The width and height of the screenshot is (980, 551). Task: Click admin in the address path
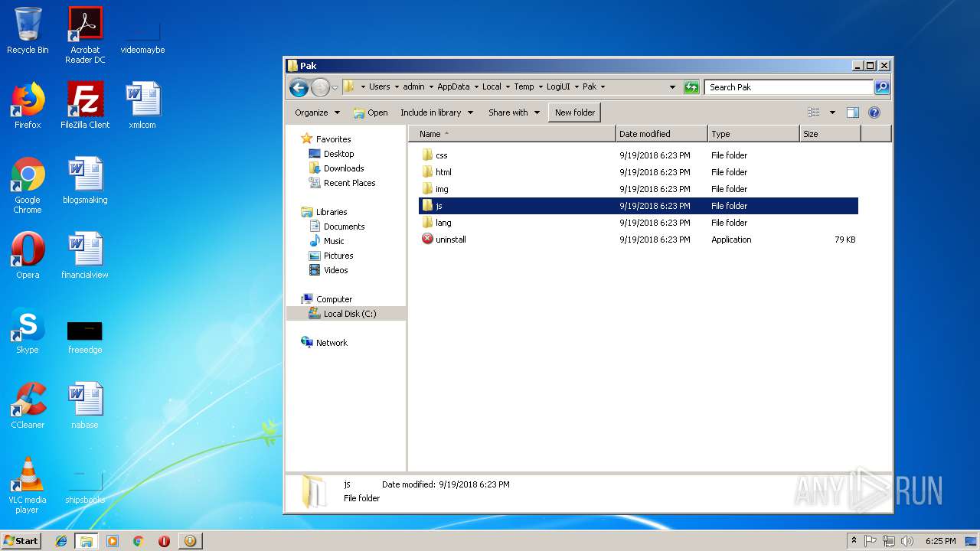pos(413,86)
